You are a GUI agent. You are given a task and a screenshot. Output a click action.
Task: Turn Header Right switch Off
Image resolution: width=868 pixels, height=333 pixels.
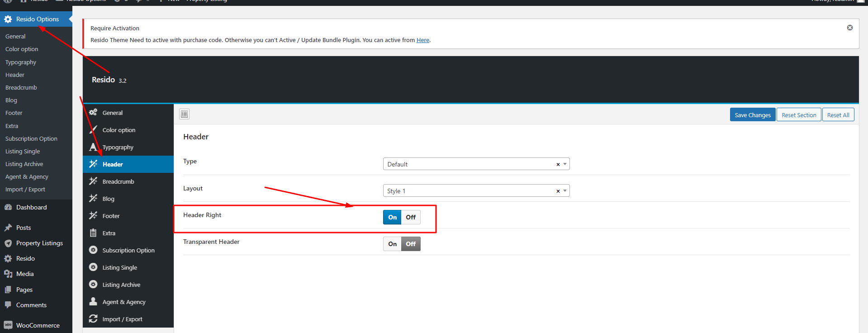point(411,217)
